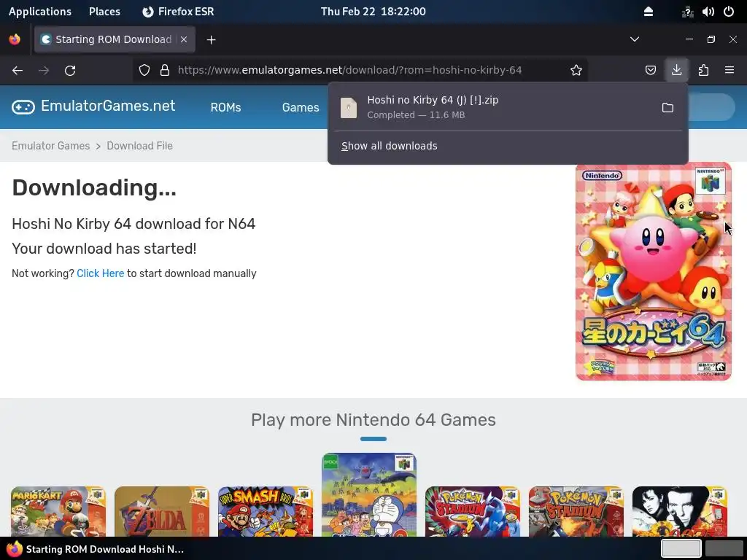
Task: Open the ROMs navigation item
Action: [226, 108]
